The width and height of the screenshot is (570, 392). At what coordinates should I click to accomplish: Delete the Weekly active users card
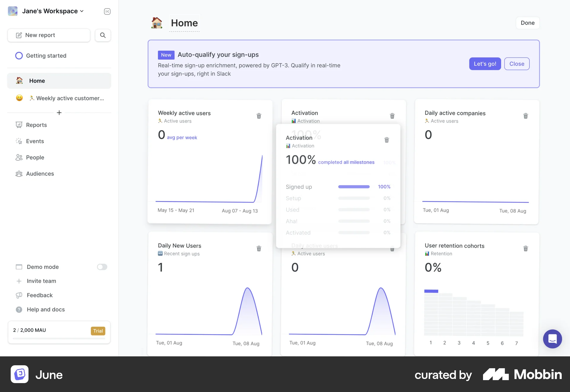259,116
